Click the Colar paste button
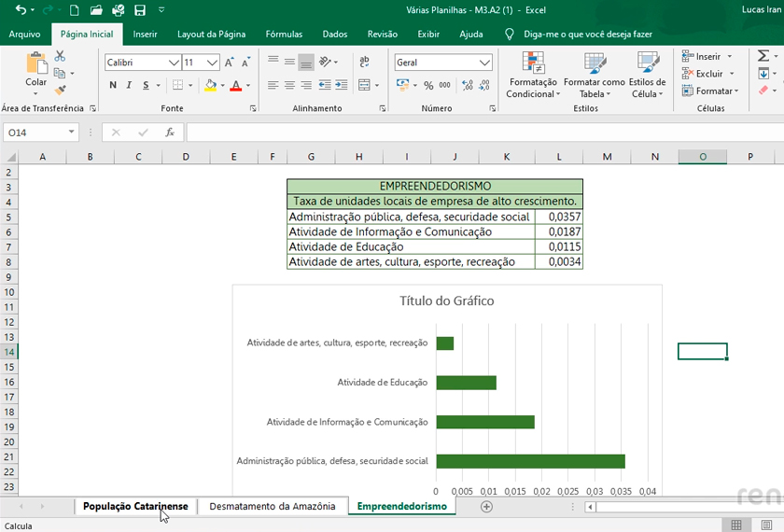784x532 pixels. 36,71
